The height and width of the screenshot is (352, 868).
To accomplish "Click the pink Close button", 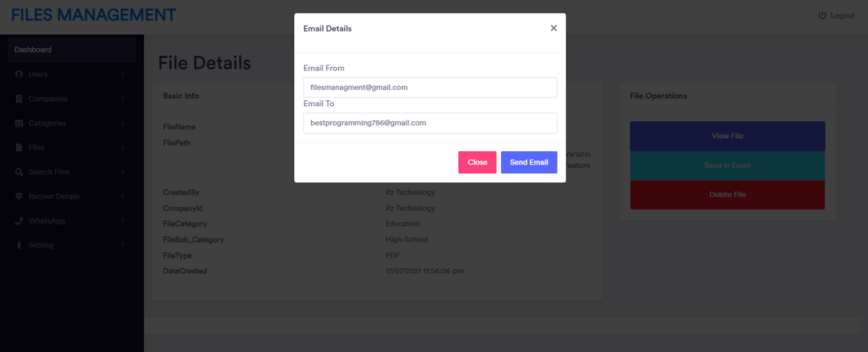I will (477, 162).
